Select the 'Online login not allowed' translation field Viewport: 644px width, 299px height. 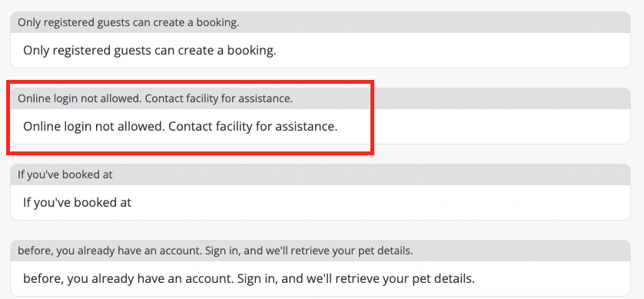tap(320, 127)
